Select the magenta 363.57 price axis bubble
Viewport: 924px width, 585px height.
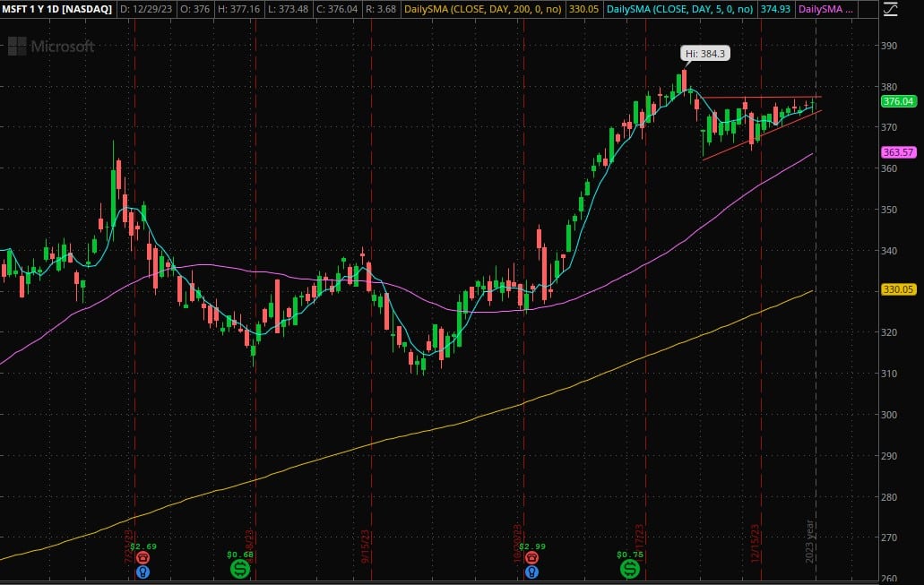point(898,152)
